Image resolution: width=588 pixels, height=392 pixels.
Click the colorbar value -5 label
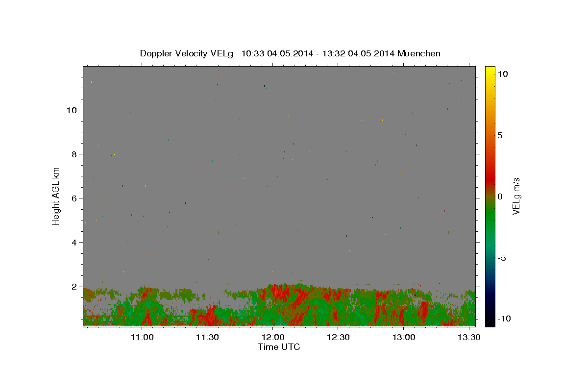502,258
